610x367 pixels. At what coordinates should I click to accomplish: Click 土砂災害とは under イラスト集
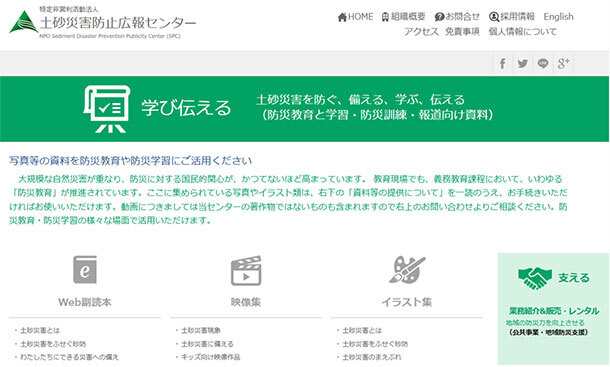pyautogui.click(x=362, y=330)
